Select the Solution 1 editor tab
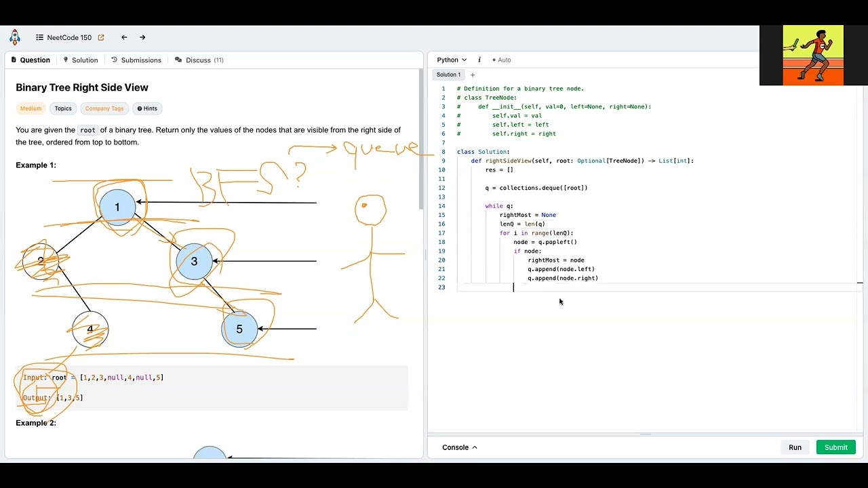This screenshot has width=868, height=488. 448,75
